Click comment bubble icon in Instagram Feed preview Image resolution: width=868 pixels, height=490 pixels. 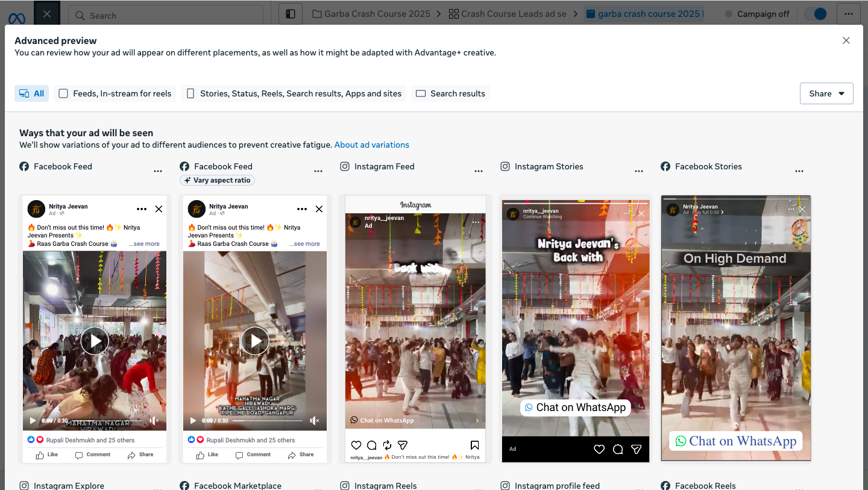(x=372, y=445)
